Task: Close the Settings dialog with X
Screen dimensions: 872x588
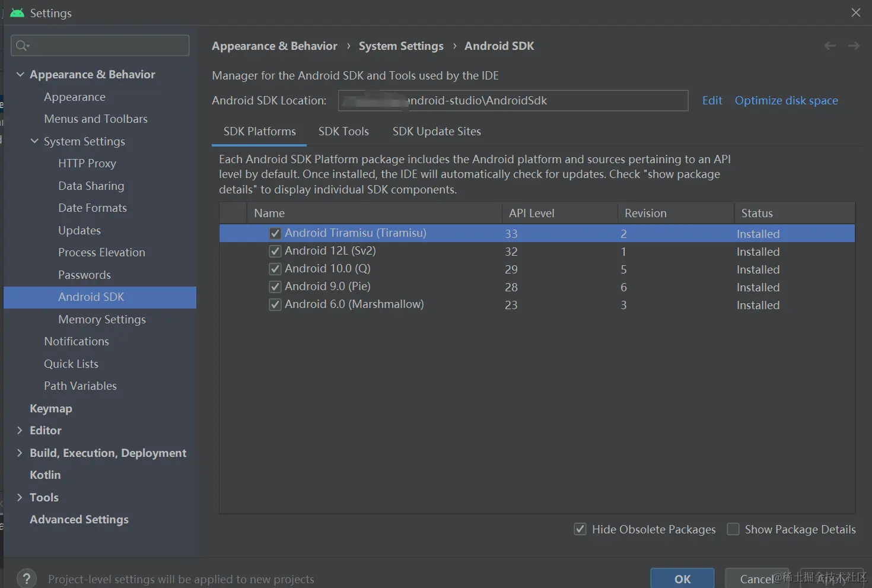Action: point(855,12)
